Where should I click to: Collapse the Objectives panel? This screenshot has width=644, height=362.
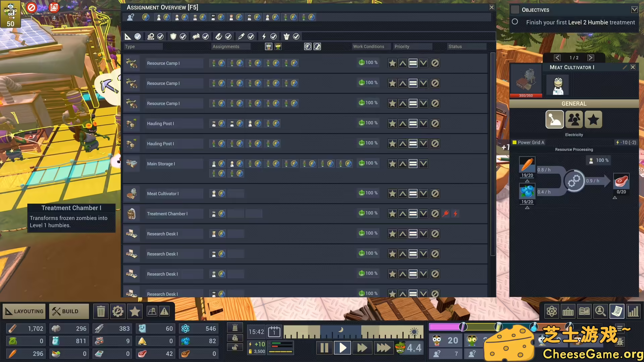point(634,10)
